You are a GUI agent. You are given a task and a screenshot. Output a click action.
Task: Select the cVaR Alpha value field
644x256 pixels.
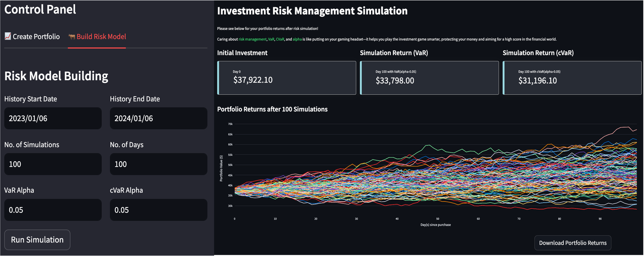[158, 210]
